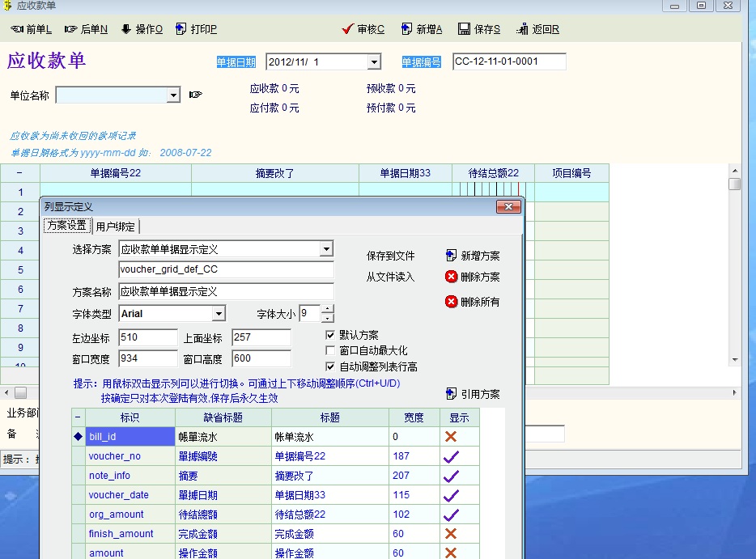The image size is (756, 559).
Task: Switch to the 用户绑定 tab
Action: (116, 227)
